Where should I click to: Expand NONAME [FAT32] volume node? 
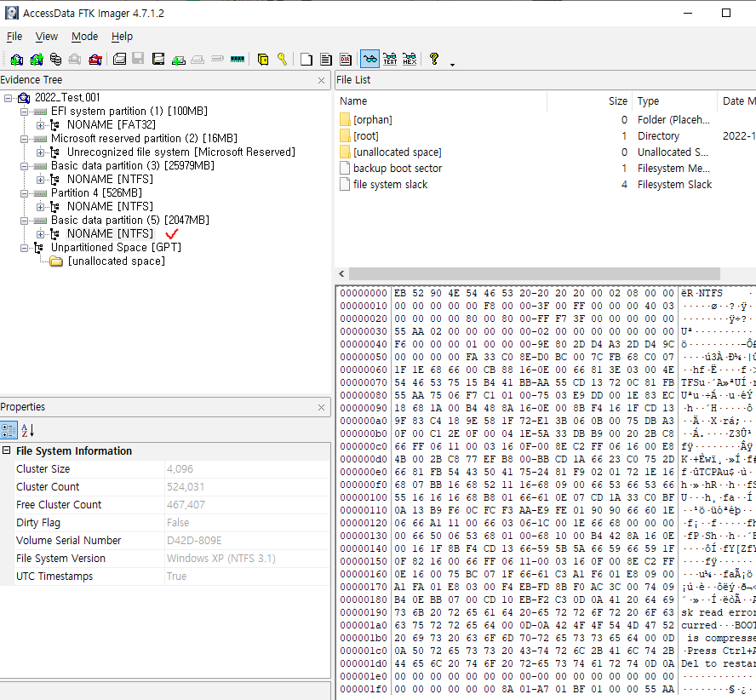(41, 125)
